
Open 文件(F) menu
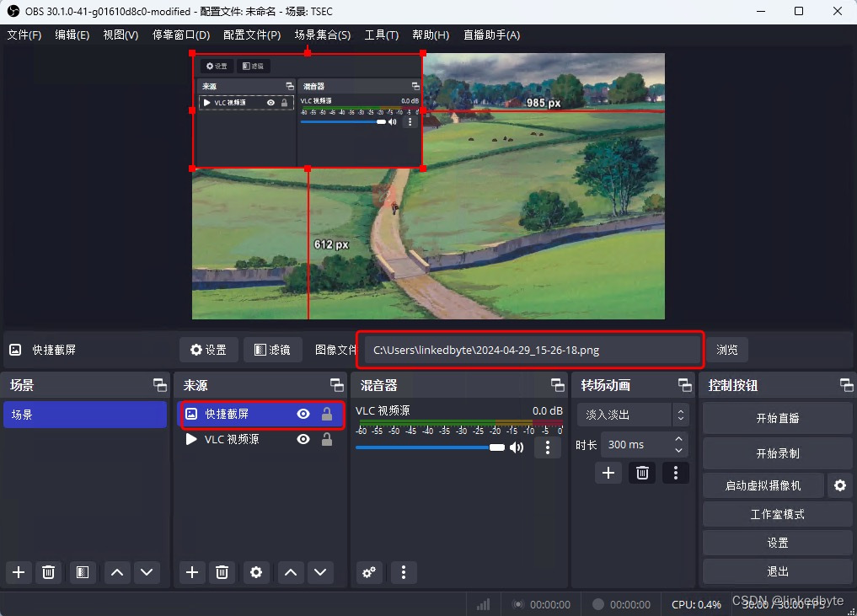point(24,35)
